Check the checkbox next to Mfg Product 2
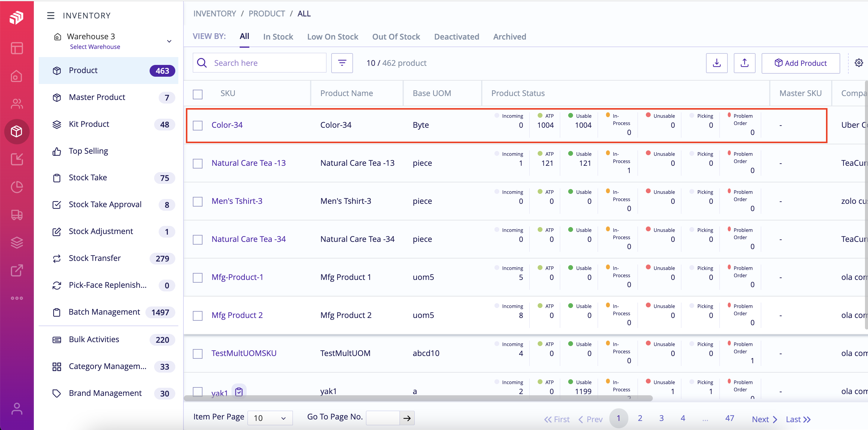Screen dimensions: 868x430 pos(198,315)
